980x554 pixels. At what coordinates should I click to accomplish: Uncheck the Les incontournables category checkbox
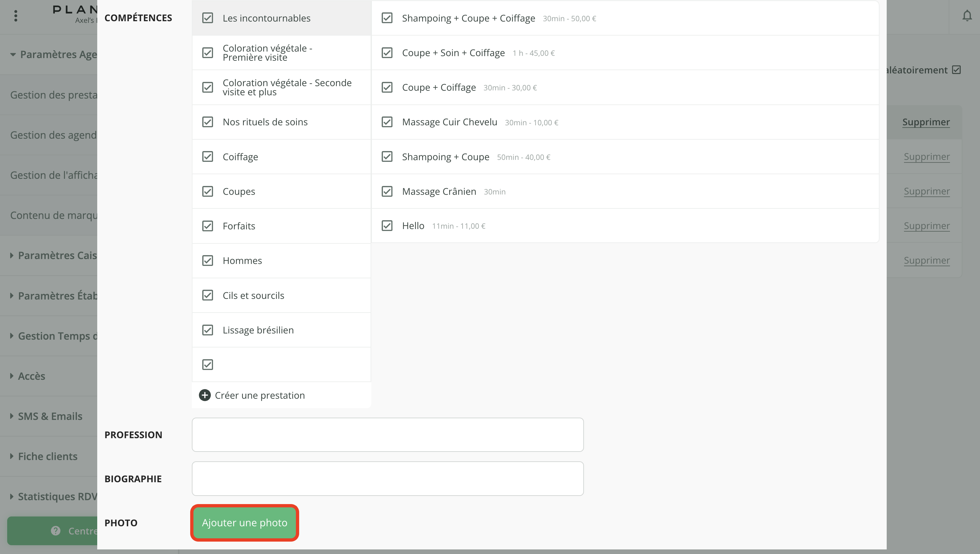[x=207, y=18]
